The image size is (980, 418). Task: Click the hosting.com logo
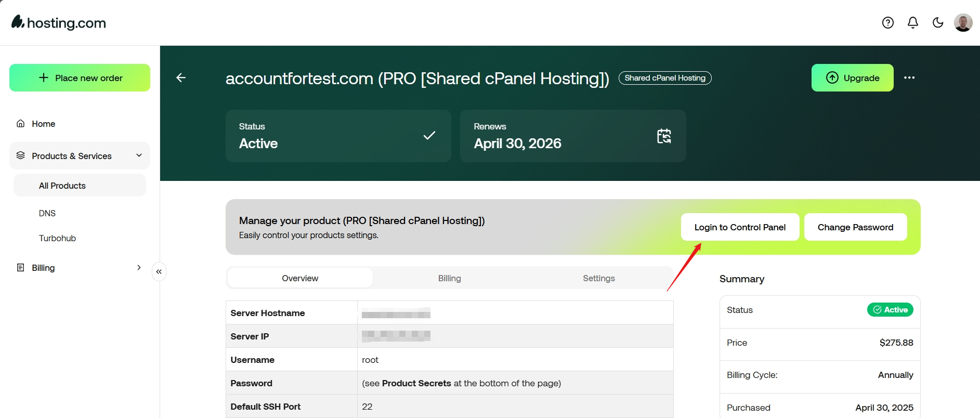click(59, 22)
